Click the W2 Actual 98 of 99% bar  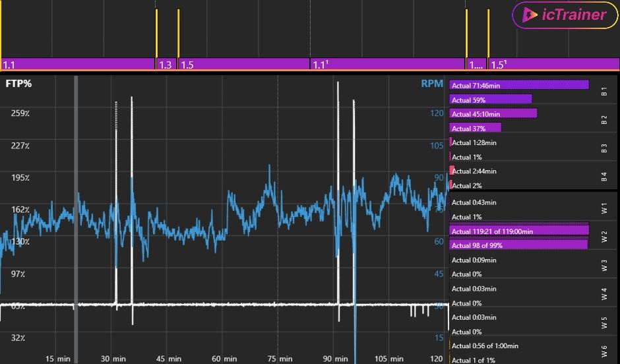[518, 245]
